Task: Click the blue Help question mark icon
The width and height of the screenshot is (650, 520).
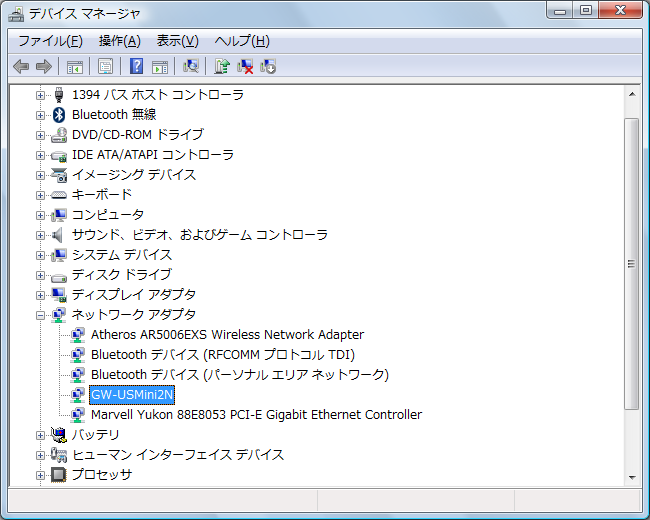Action: coord(136,66)
